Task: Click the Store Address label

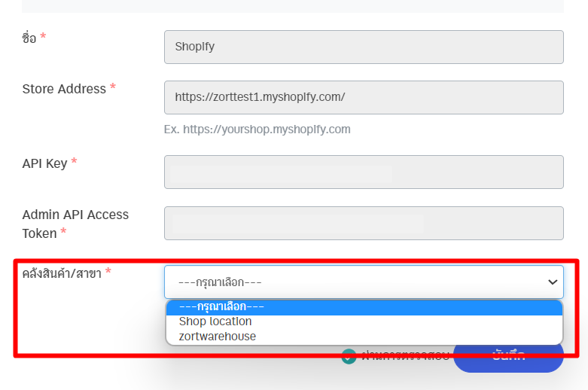Action: [64, 89]
